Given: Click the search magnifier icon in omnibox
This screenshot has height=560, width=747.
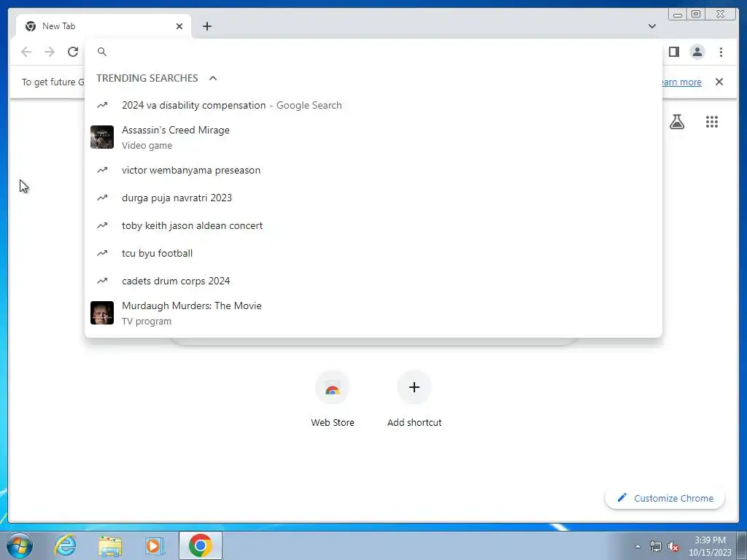Looking at the screenshot, I should point(102,52).
